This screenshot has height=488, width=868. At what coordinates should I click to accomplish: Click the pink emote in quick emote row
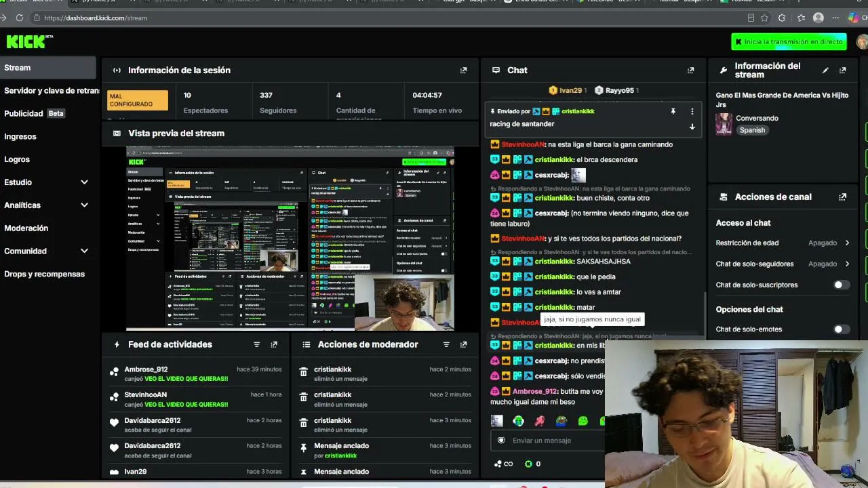pyautogui.click(x=540, y=421)
